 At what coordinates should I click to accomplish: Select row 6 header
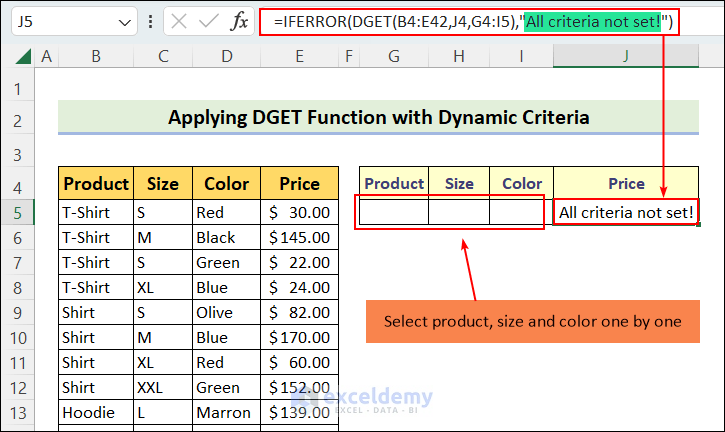point(18,238)
